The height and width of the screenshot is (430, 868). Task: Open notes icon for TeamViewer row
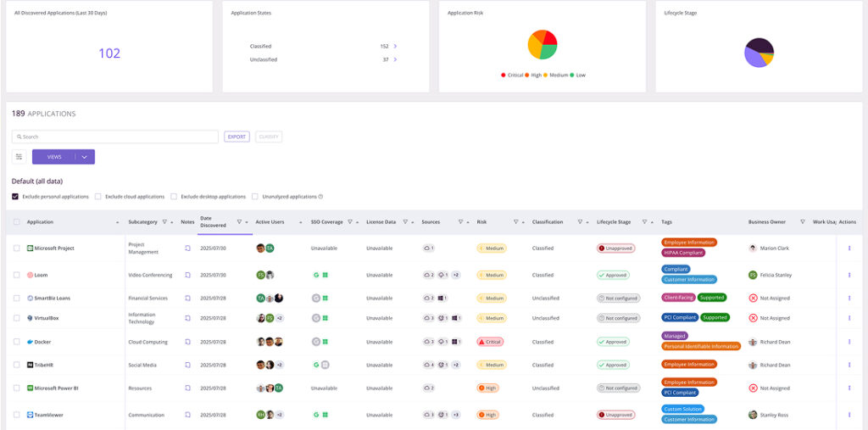187,415
